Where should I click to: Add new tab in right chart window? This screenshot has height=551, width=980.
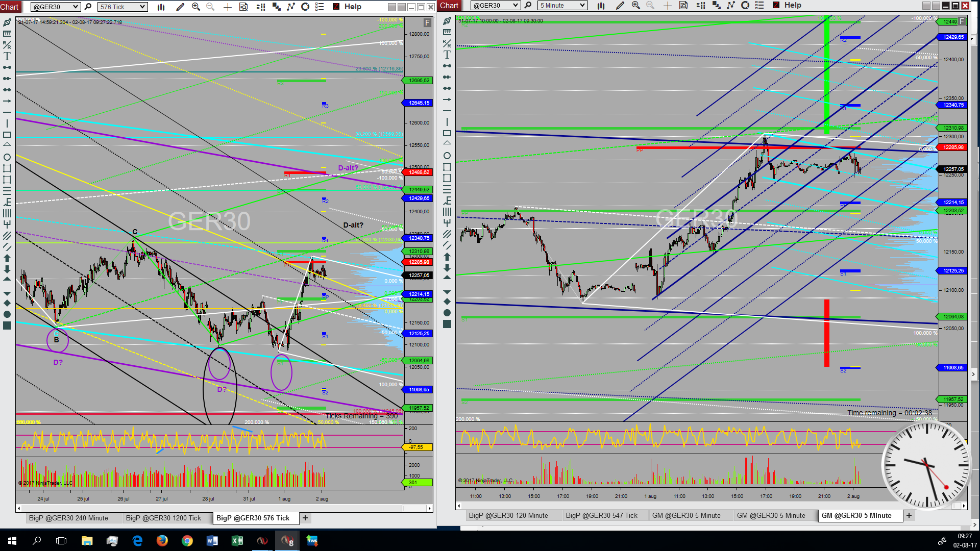(x=909, y=516)
